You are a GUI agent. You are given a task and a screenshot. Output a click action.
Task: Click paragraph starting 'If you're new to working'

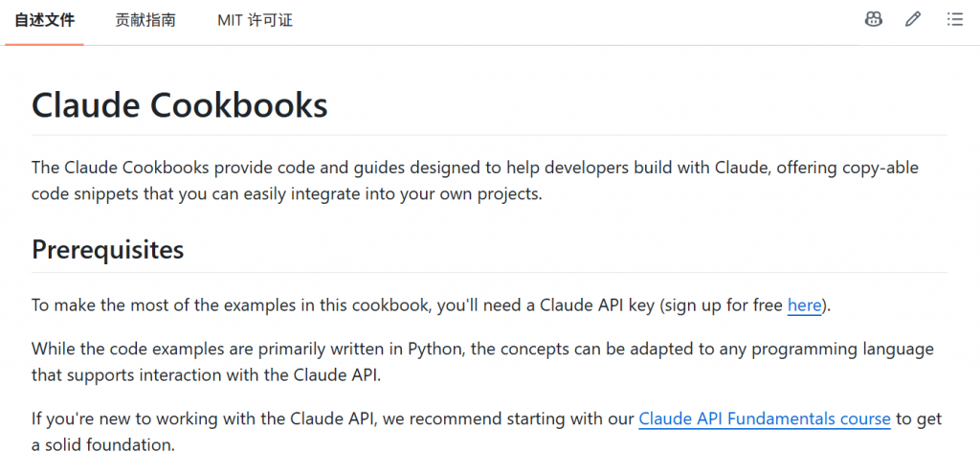click(x=487, y=432)
